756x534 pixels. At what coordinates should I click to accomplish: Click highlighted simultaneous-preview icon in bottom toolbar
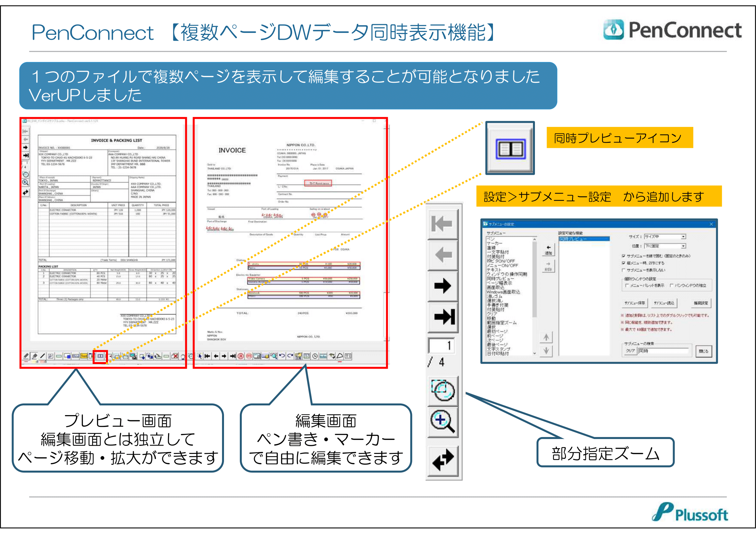tap(100, 356)
